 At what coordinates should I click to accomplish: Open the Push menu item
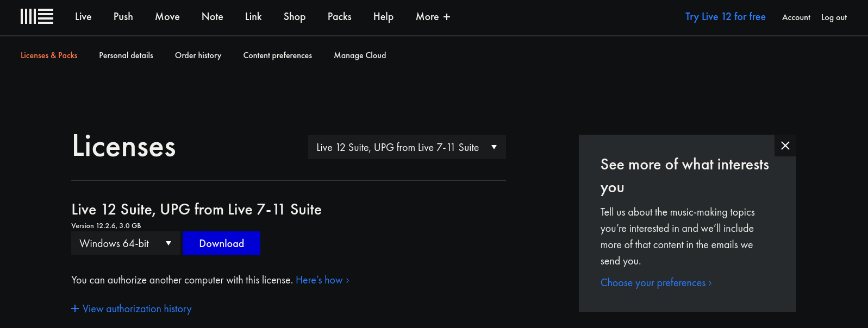click(x=123, y=17)
